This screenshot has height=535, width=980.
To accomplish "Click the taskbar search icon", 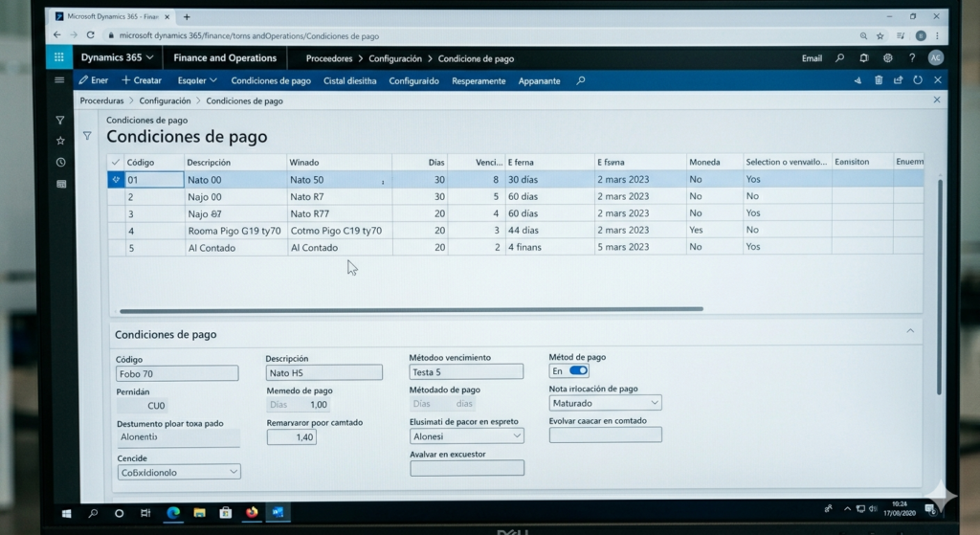I will click(93, 513).
